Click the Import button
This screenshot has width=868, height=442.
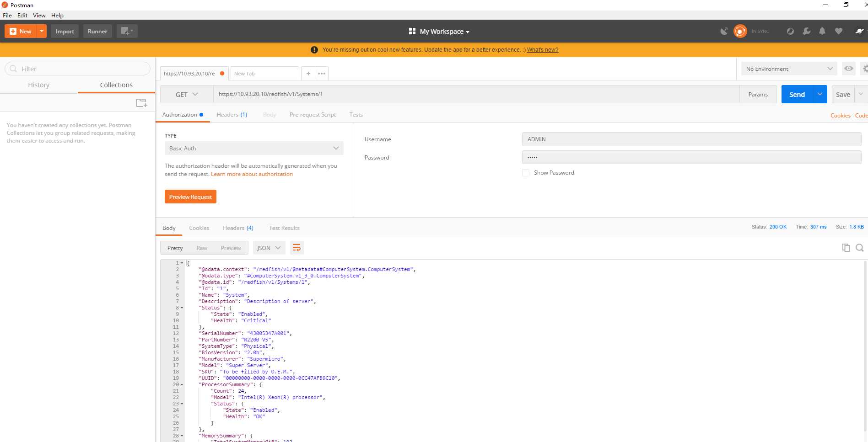pyautogui.click(x=65, y=31)
